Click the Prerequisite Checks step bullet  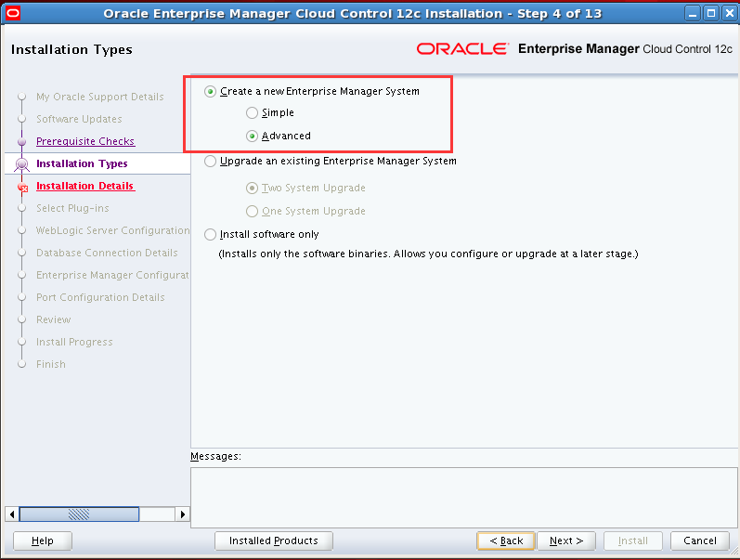(21, 142)
